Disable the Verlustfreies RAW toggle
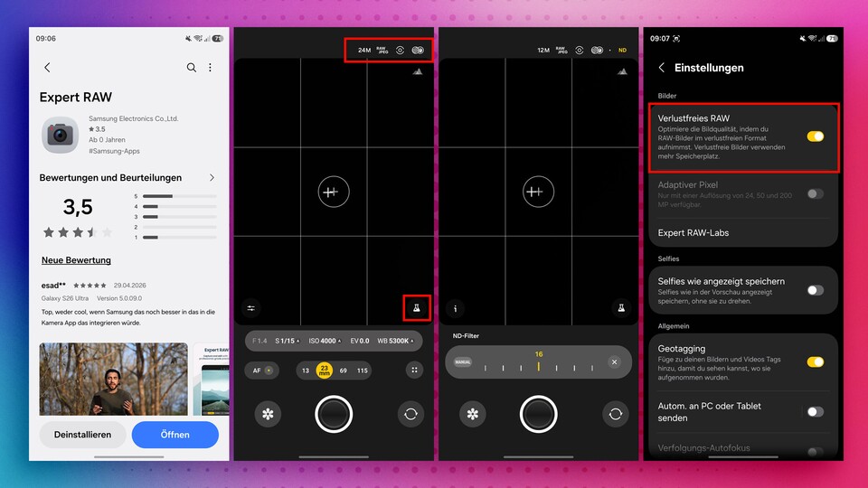Viewport: 868px width, 488px height. tap(815, 136)
